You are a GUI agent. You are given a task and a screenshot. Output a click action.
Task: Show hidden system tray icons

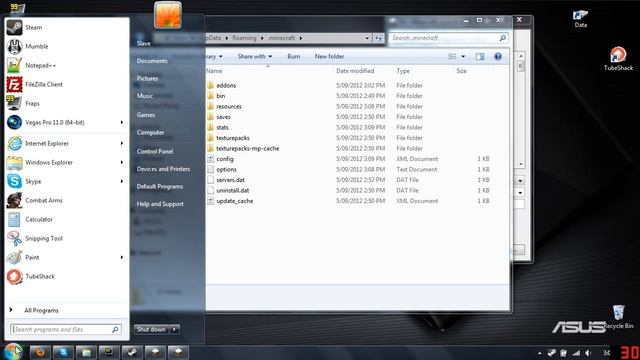pos(540,353)
